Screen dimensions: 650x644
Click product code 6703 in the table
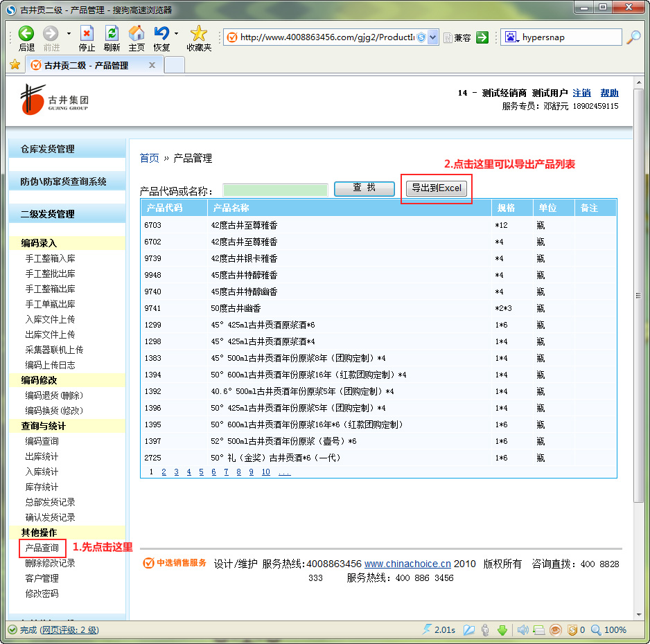(152, 225)
